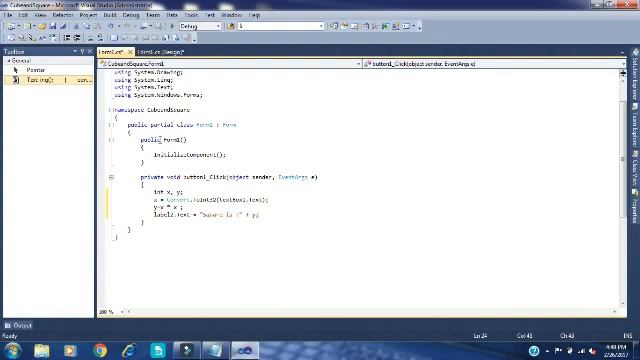This screenshot has height=360, width=640.
Task: Save the current file with Save icon
Action: click(53, 26)
